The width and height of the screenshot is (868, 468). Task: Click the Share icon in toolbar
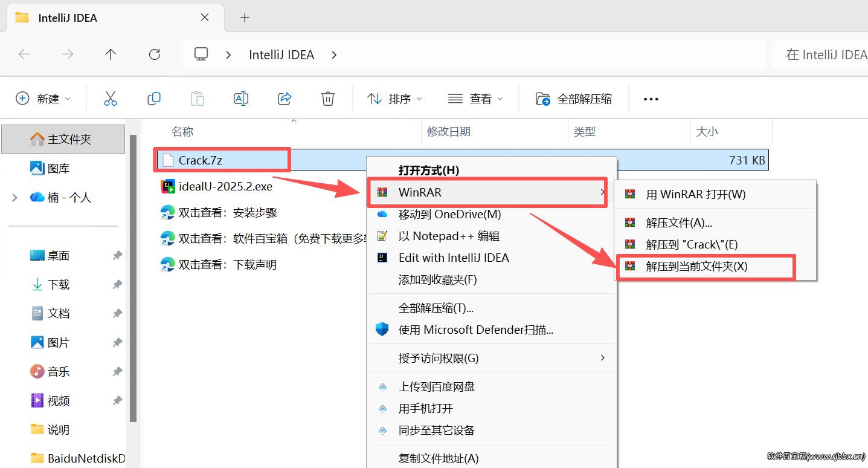click(x=285, y=99)
